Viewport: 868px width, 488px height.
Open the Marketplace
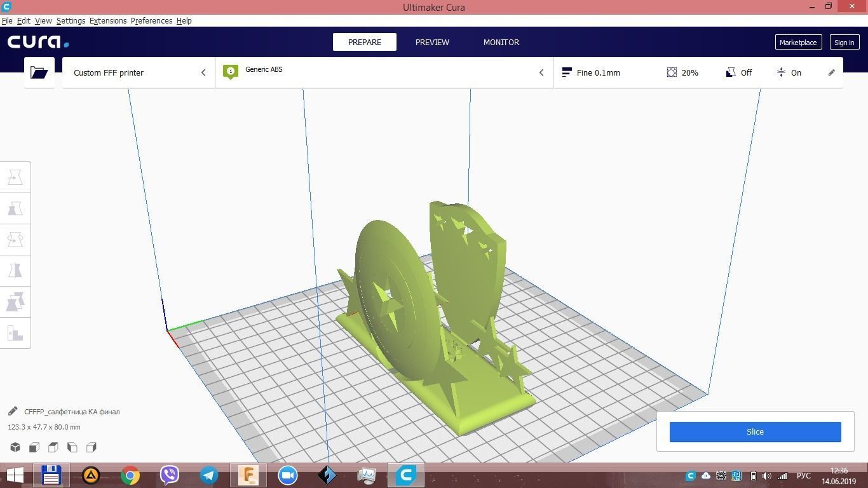click(798, 42)
